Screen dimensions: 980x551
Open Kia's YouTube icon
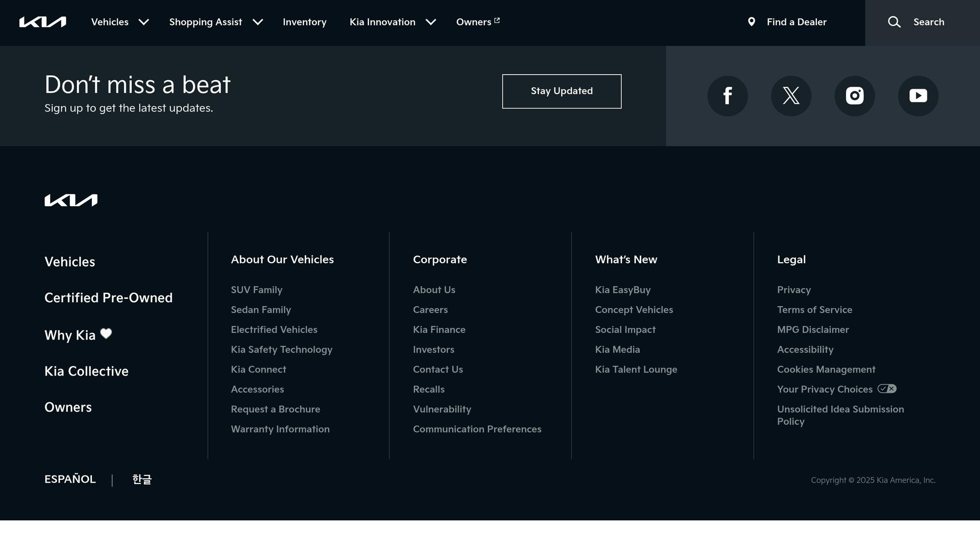pos(918,96)
